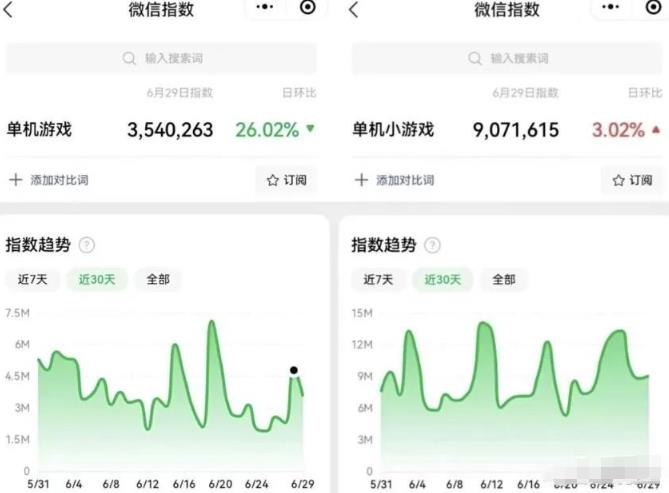The image size is (669, 493).
Task: Subscribe to 单机小游戏 with 订阅 button
Action: pyautogui.click(x=632, y=180)
